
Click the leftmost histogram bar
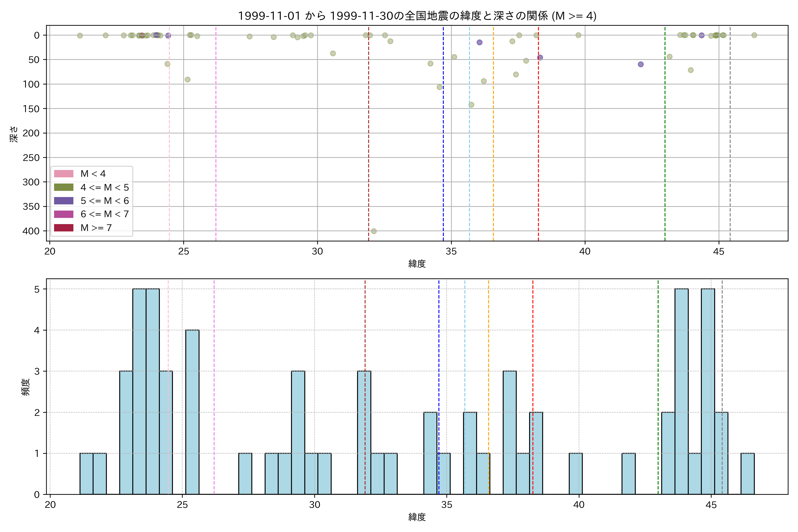coord(86,474)
